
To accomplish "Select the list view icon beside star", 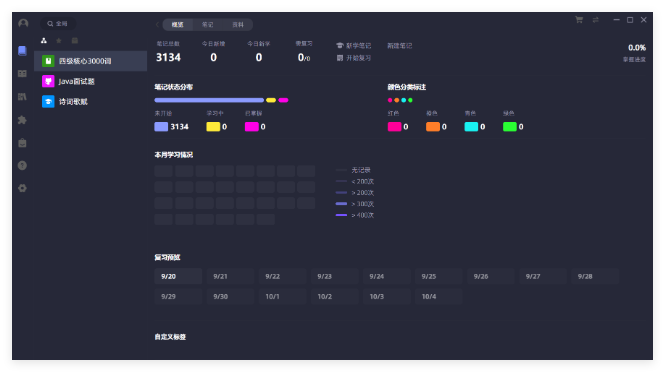I will point(75,41).
